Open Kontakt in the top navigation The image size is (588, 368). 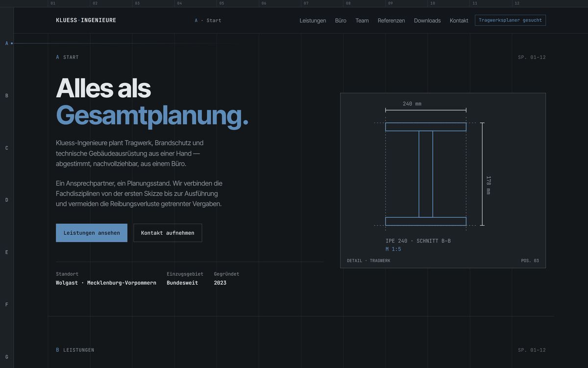[459, 21]
